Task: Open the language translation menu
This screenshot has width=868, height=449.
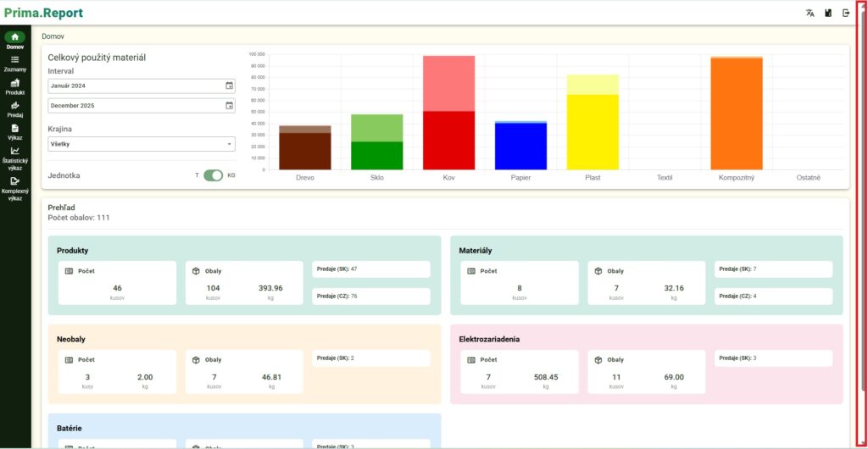Action: (x=810, y=13)
